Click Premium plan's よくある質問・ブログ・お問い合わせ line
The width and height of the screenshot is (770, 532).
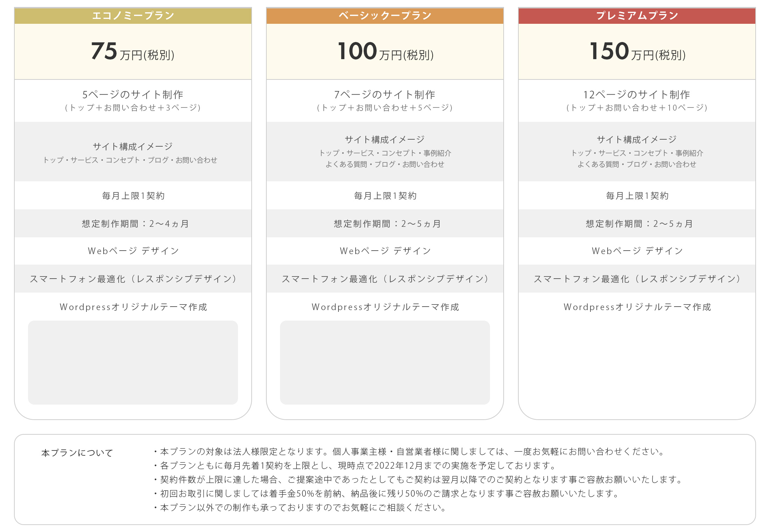pos(637,164)
